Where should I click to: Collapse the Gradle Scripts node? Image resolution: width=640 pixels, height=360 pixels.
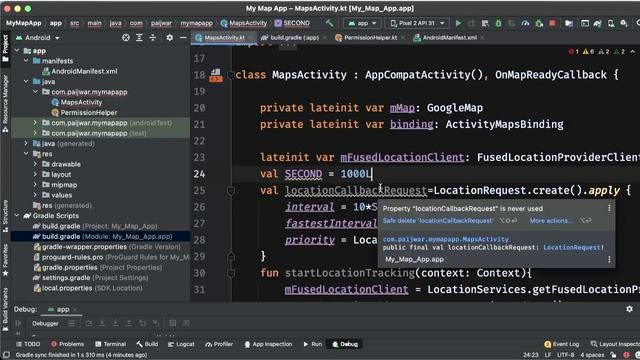point(17,216)
